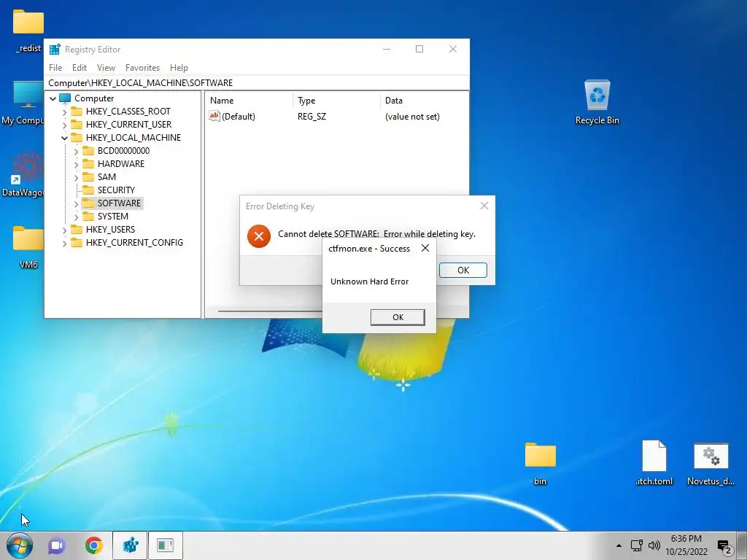747x560 pixels.
Task: Expand the HKEY_USERS node
Action: coord(64,230)
